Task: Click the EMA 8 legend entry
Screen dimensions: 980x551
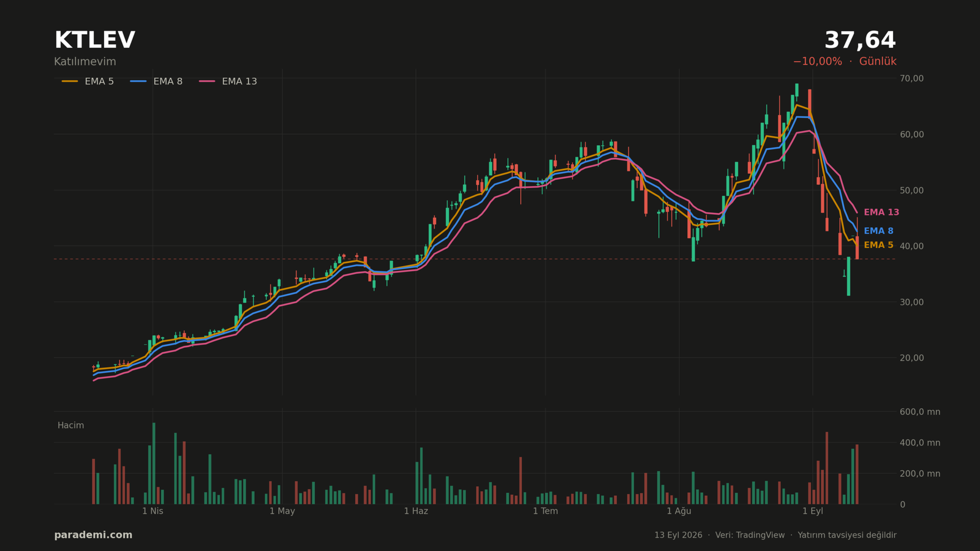Action: 156,81
